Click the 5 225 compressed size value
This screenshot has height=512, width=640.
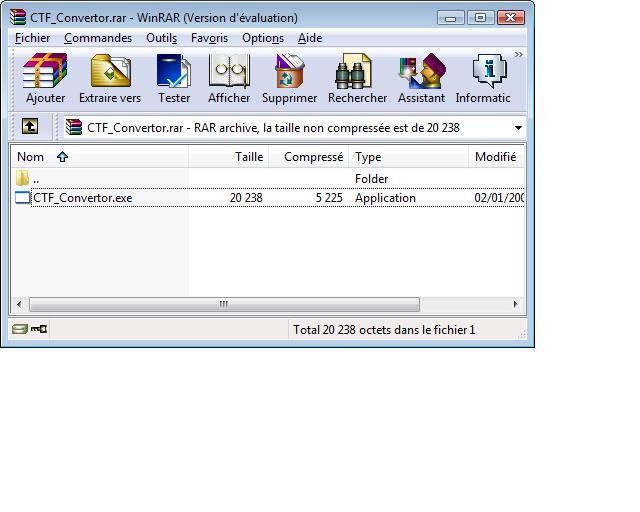(x=329, y=198)
